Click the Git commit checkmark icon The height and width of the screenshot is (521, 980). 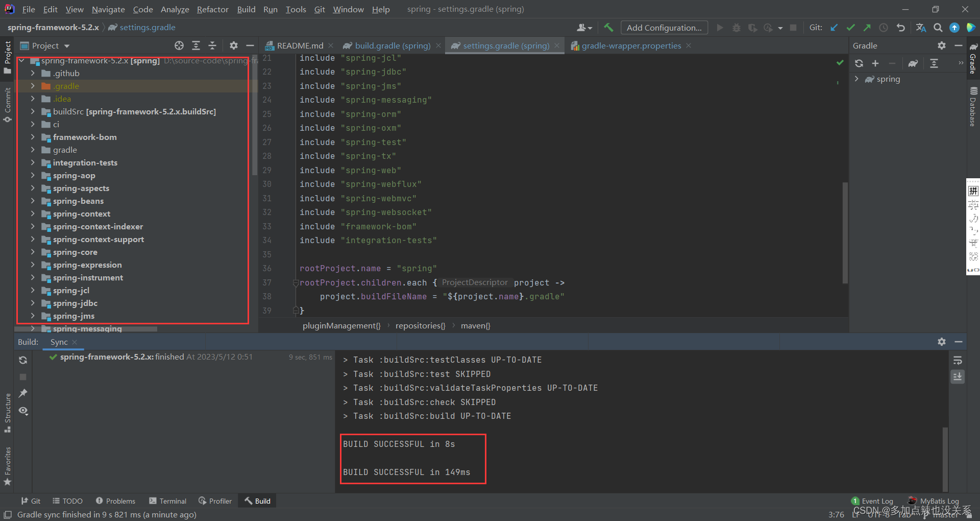point(850,28)
